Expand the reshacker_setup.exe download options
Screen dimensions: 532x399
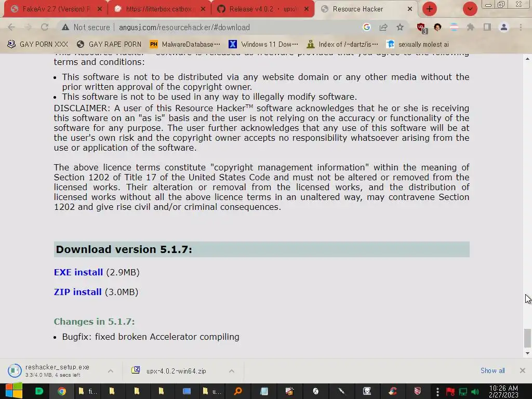pyautogui.click(x=111, y=371)
